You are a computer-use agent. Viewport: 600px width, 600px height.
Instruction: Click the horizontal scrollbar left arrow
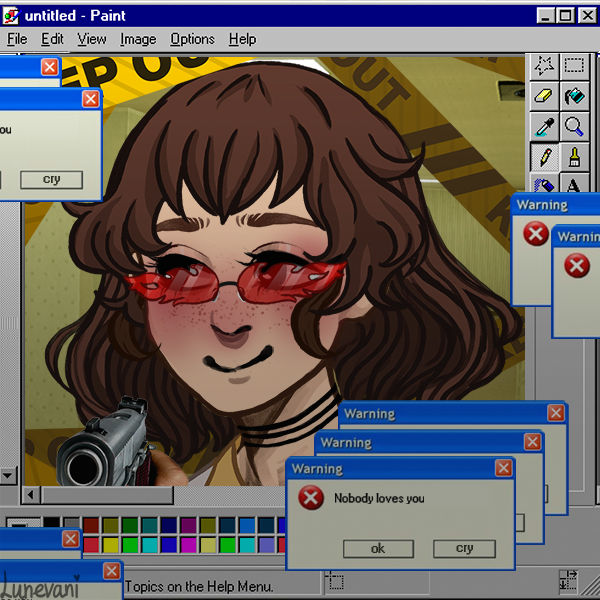[x=31, y=495]
